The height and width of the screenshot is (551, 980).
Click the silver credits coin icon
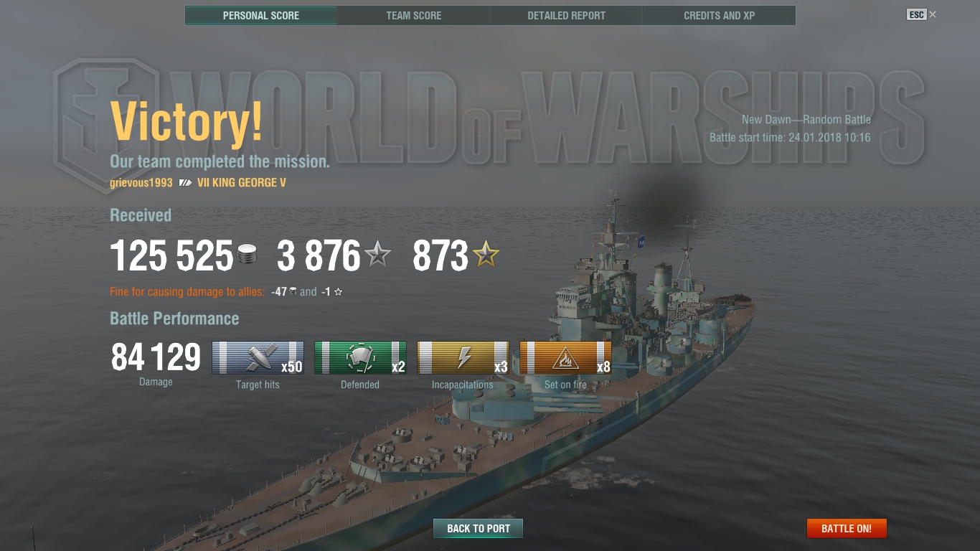click(x=247, y=256)
